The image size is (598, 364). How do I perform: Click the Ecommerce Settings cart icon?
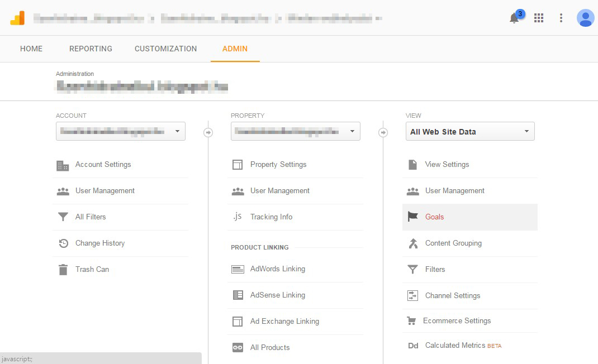tap(413, 321)
